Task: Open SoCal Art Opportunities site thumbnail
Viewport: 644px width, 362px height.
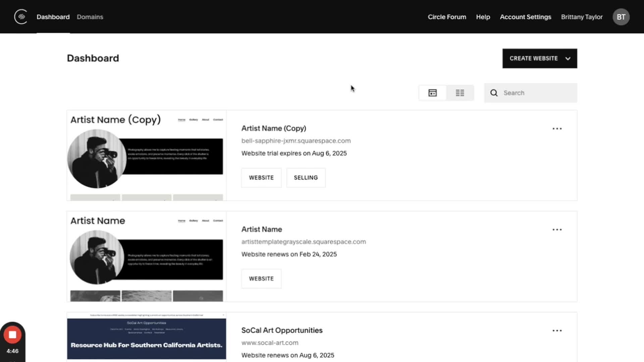Action: pos(147,337)
